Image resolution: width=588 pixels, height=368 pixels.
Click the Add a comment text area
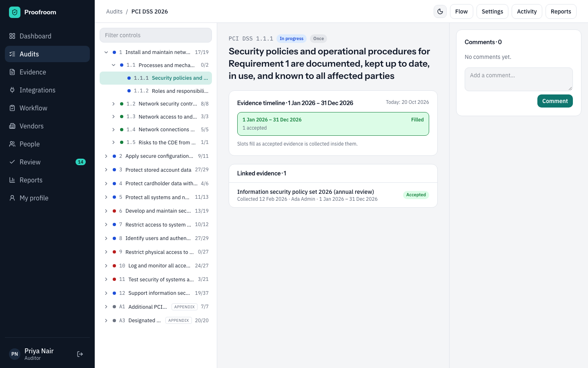pyautogui.click(x=519, y=79)
